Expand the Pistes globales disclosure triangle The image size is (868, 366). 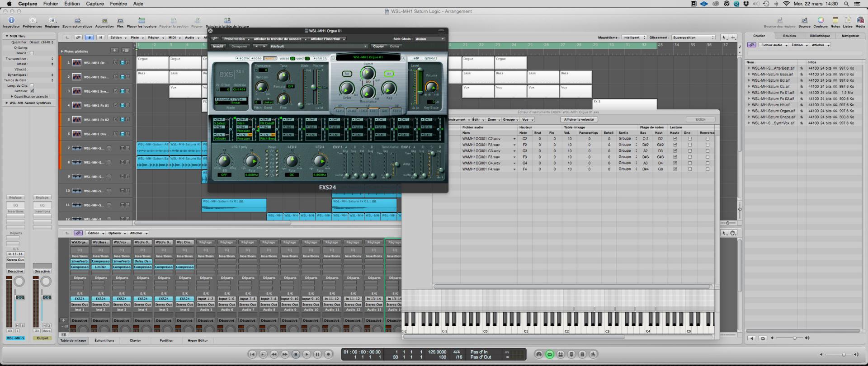point(62,51)
